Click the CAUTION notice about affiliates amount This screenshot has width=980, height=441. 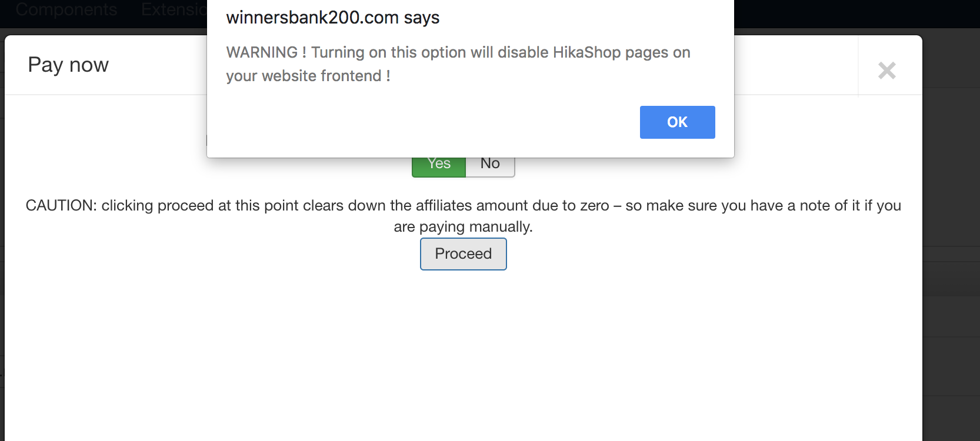[463, 206]
